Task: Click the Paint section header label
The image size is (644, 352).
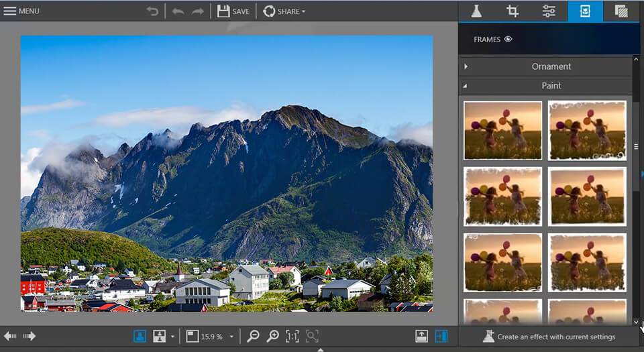Action: 551,86
